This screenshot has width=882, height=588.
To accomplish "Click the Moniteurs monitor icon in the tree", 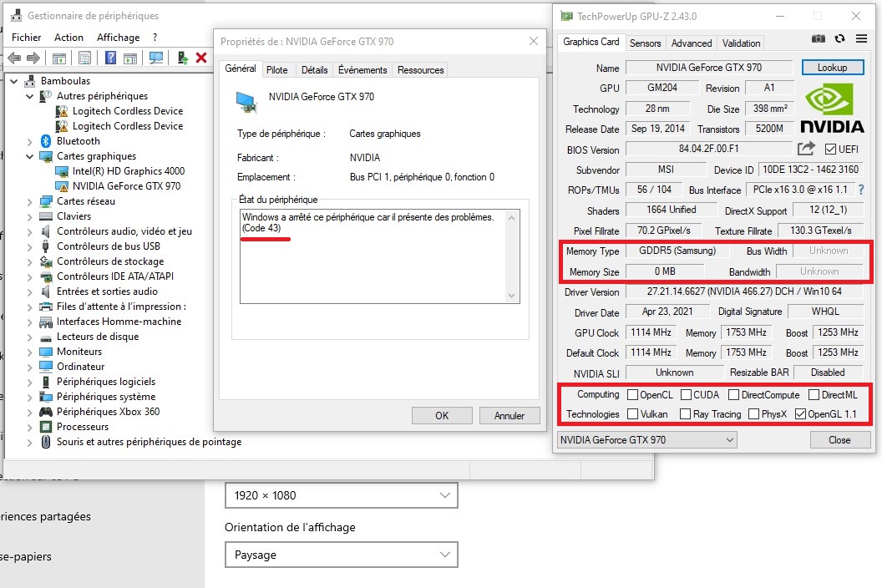I will tap(46, 352).
